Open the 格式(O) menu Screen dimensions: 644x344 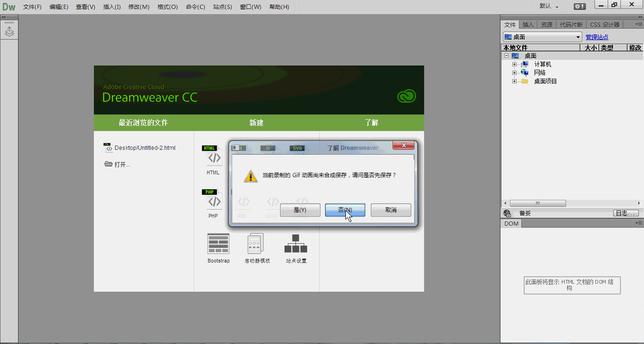pyautogui.click(x=167, y=7)
